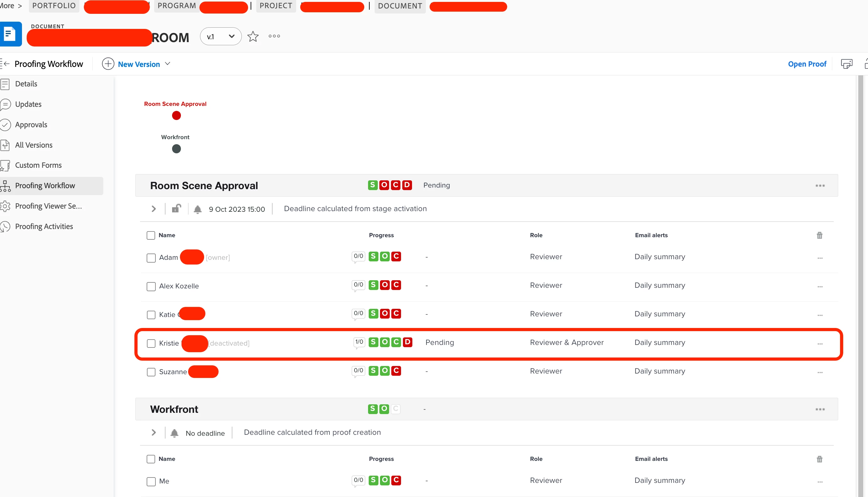Click the Open Proof link
868x497 pixels.
tap(807, 64)
